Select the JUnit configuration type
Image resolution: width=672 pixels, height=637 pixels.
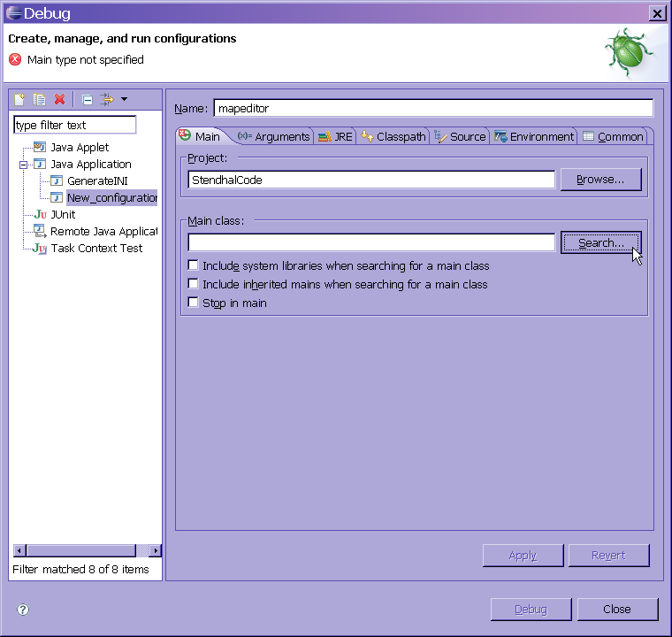coord(62,214)
